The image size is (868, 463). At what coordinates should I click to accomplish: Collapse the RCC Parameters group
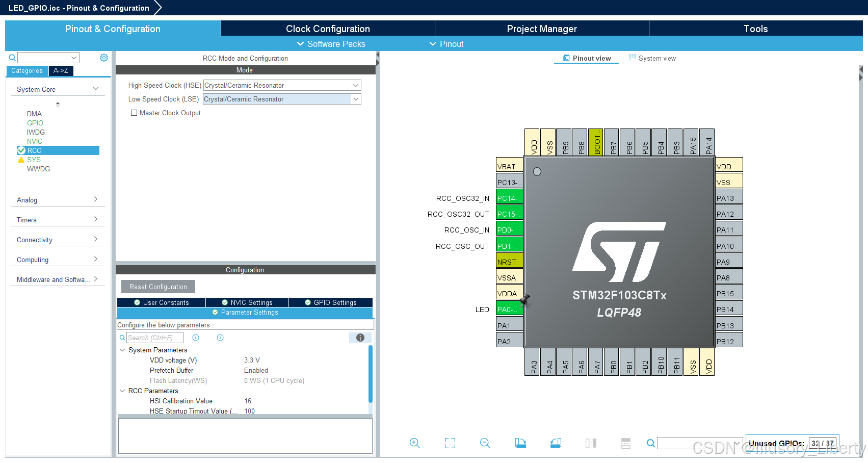click(x=122, y=391)
